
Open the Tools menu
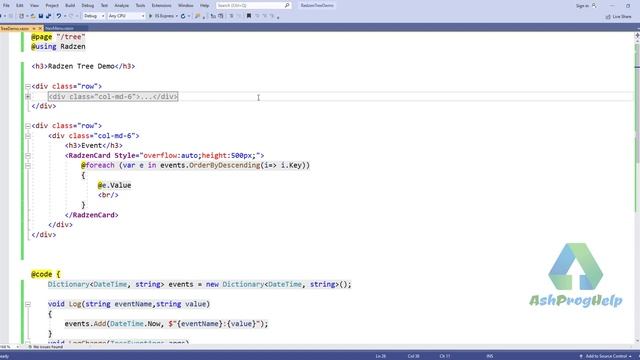pyautogui.click(x=140, y=6)
